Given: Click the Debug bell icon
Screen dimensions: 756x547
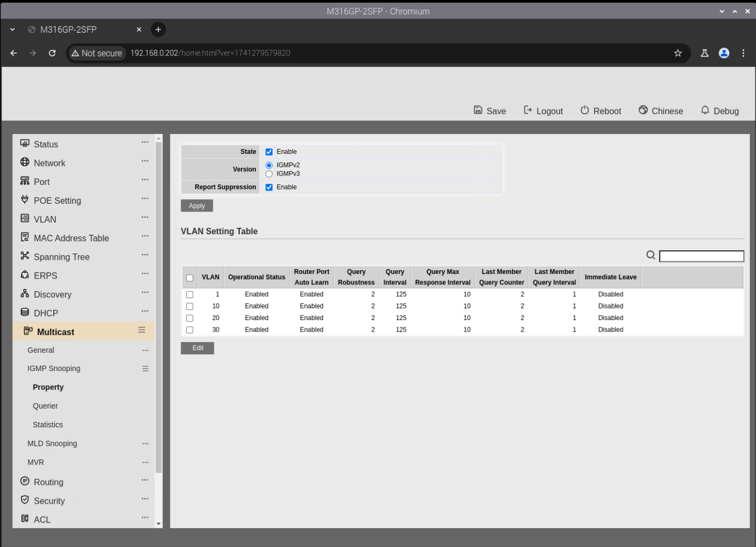Looking at the screenshot, I should point(705,110).
